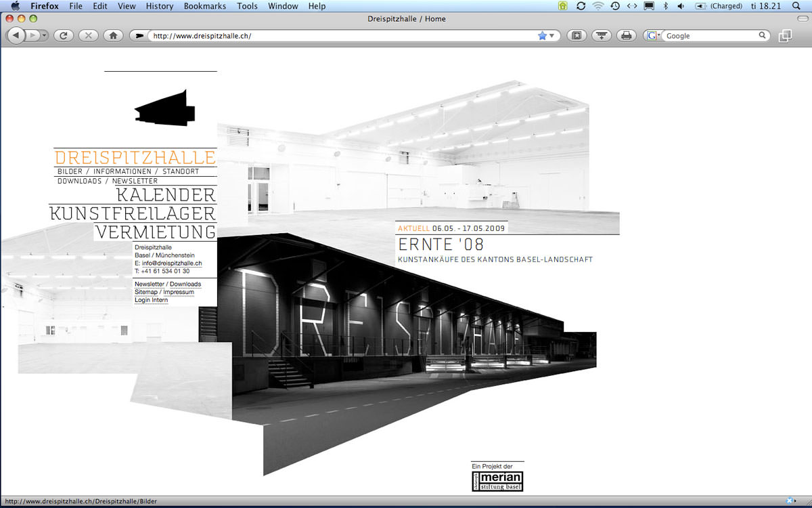812x508 pixels.
Task: Focus the Google search field
Action: pyautogui.click(x=710, y=36)
